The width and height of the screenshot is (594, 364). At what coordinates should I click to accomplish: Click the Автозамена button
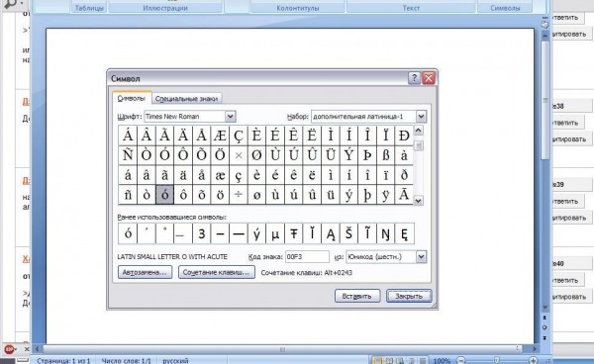145,272
